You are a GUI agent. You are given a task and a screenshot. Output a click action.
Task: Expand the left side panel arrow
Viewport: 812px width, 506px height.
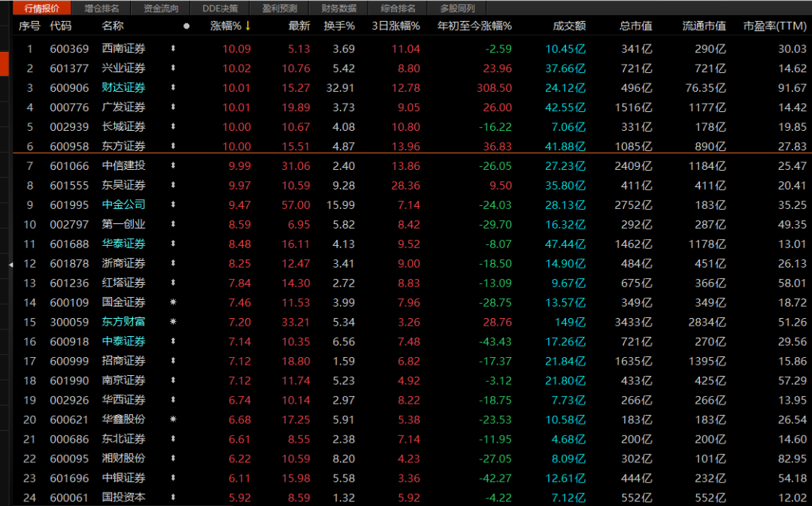tap(11, 265)
